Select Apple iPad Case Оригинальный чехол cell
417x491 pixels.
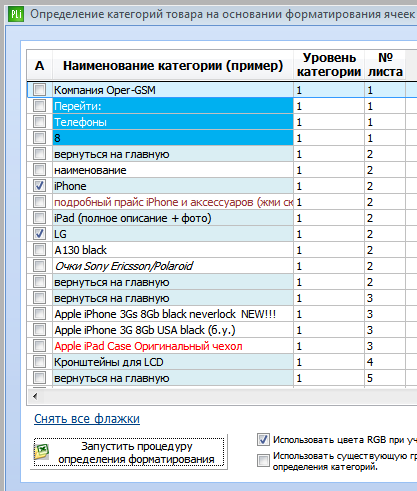(173, 346)
